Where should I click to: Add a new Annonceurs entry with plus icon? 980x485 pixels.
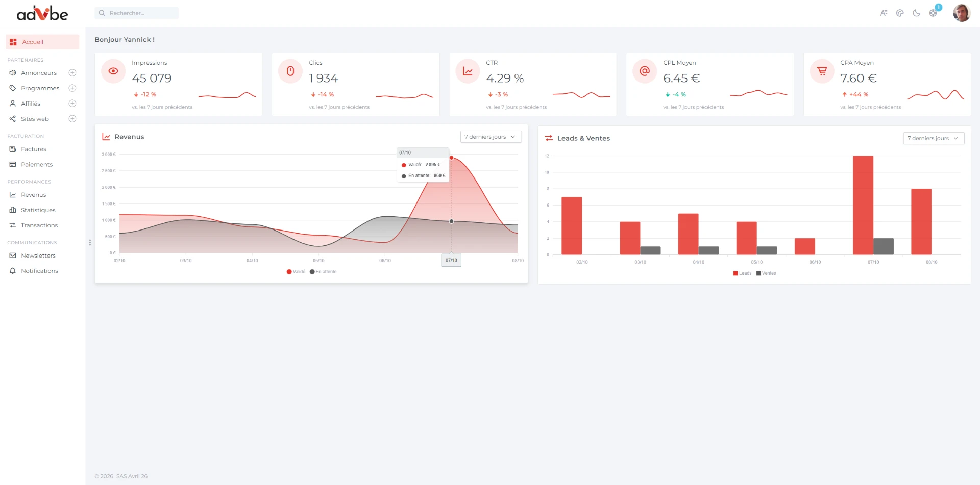pos(72,73)
